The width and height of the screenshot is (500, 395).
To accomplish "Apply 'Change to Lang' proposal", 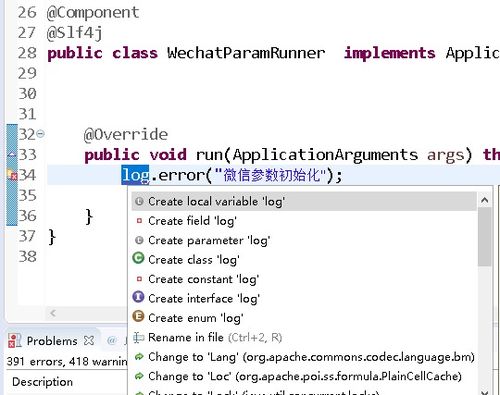I will (304, 357).
